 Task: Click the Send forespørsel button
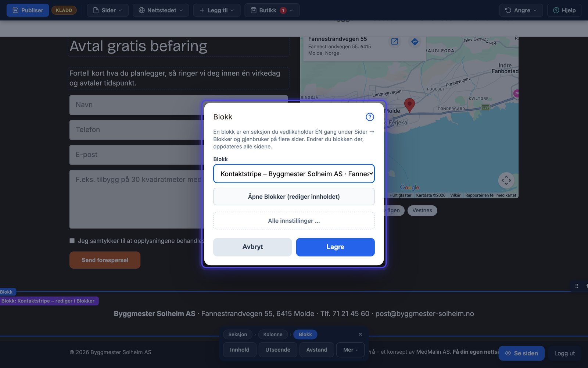105,260
